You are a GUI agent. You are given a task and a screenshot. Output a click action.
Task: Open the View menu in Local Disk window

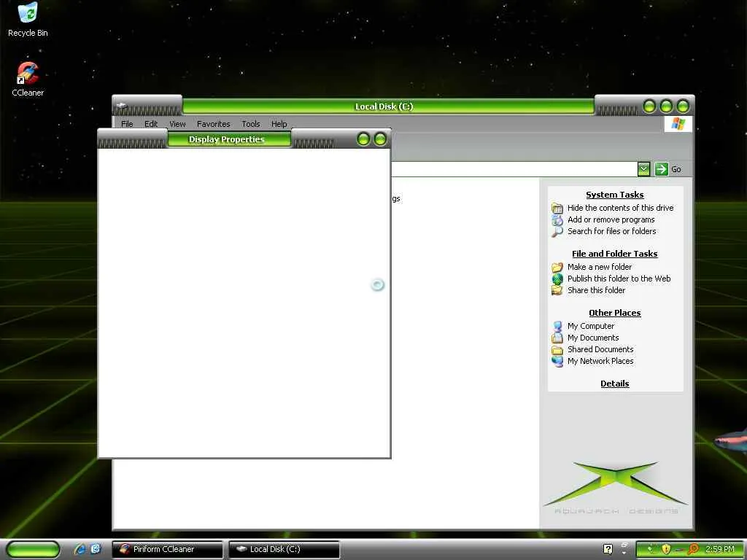coord(177,124)
